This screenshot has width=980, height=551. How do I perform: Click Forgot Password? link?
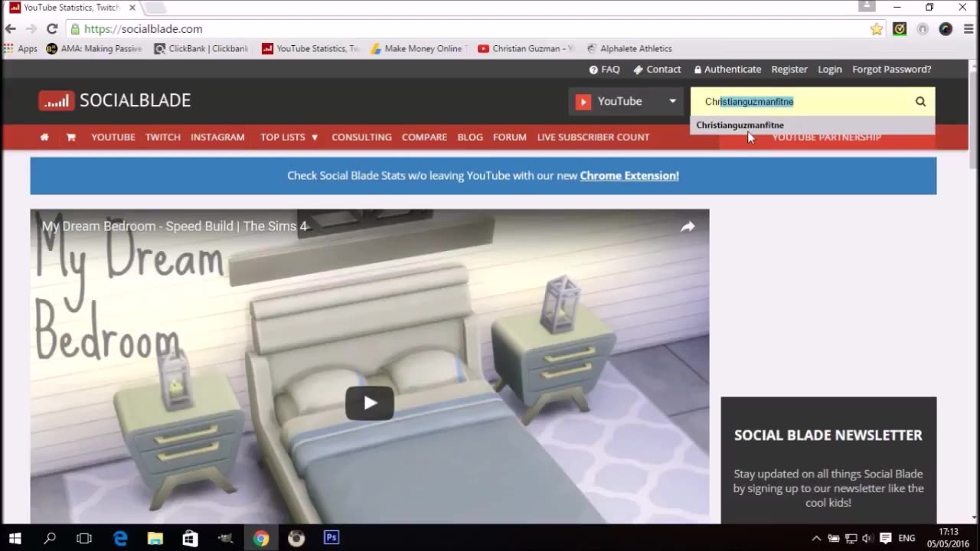892,69
